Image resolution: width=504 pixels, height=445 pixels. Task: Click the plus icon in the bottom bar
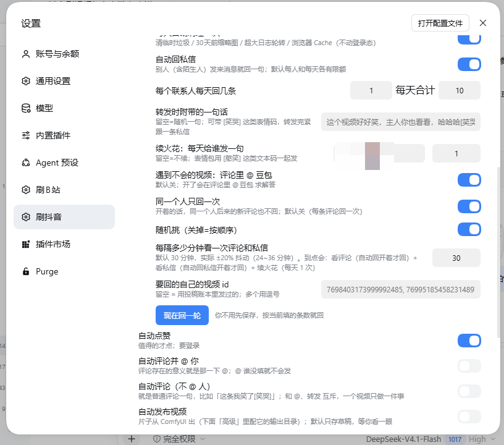click(x=131, y=439)
